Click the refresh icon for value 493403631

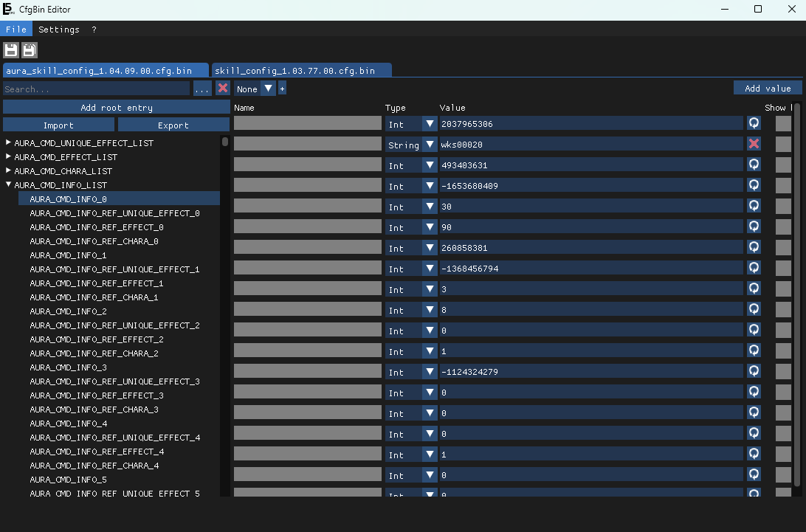pyautogui.click(x=754, y=165)
